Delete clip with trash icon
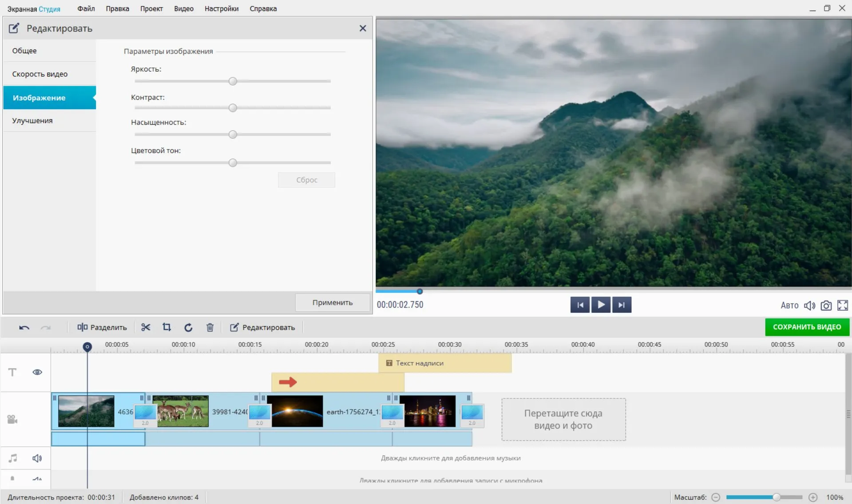The width and height of the screenshot is (852, 504). pyautogui.click(x=210, y=327)
